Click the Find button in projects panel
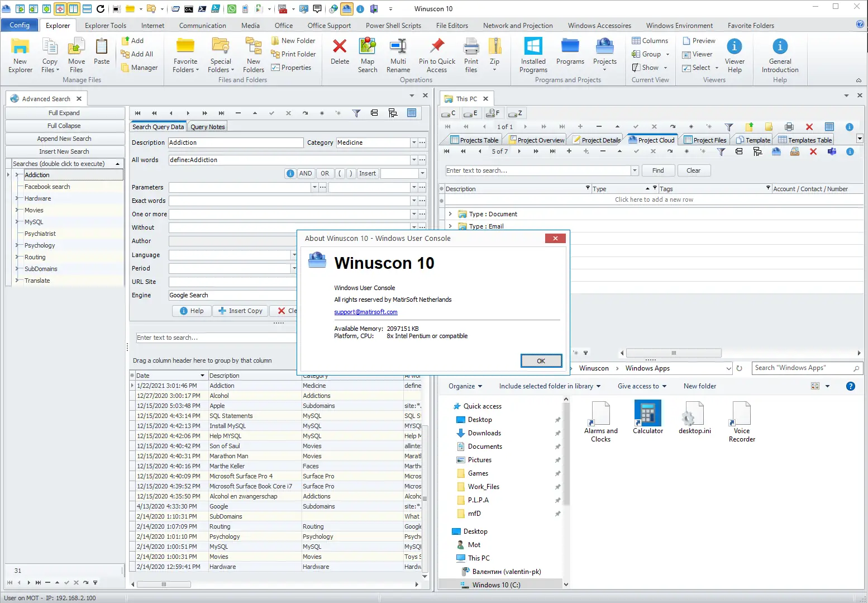This screenshot has height=603, width=868. coord(658,170)
